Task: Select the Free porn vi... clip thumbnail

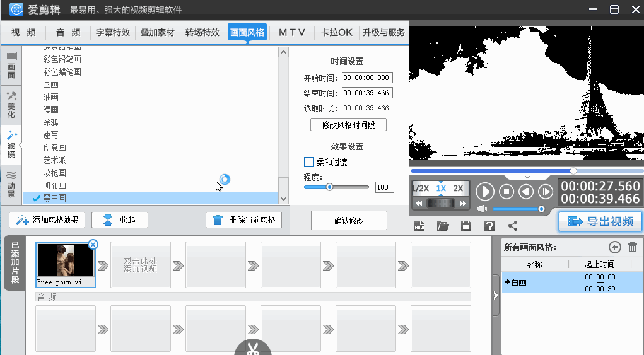Action: tap(66, 264)
